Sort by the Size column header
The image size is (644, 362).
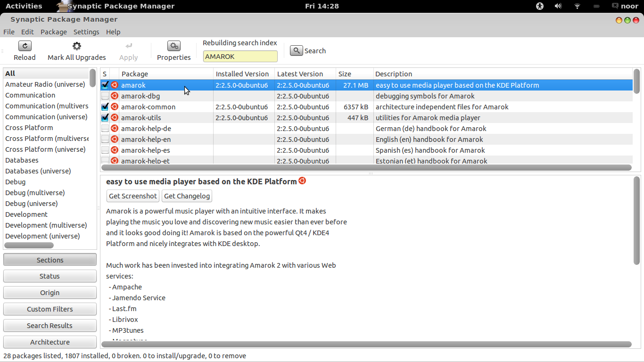tap(355, 74)
